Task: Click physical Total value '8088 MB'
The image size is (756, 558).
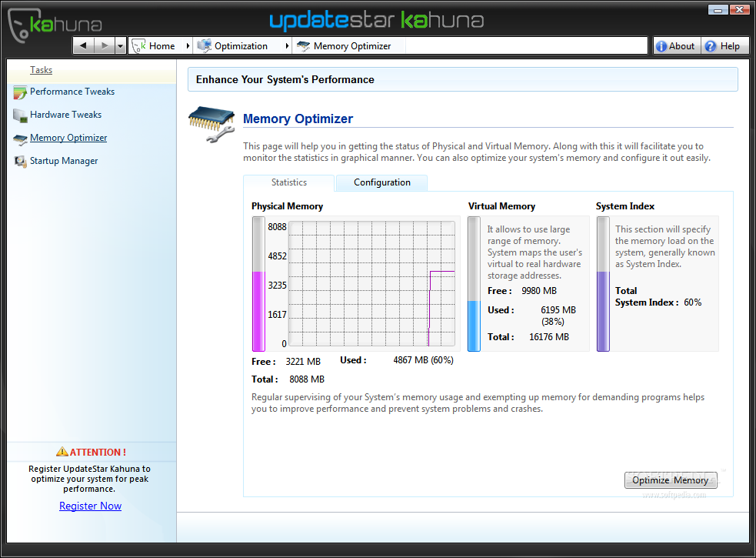Action: point(307,379)
